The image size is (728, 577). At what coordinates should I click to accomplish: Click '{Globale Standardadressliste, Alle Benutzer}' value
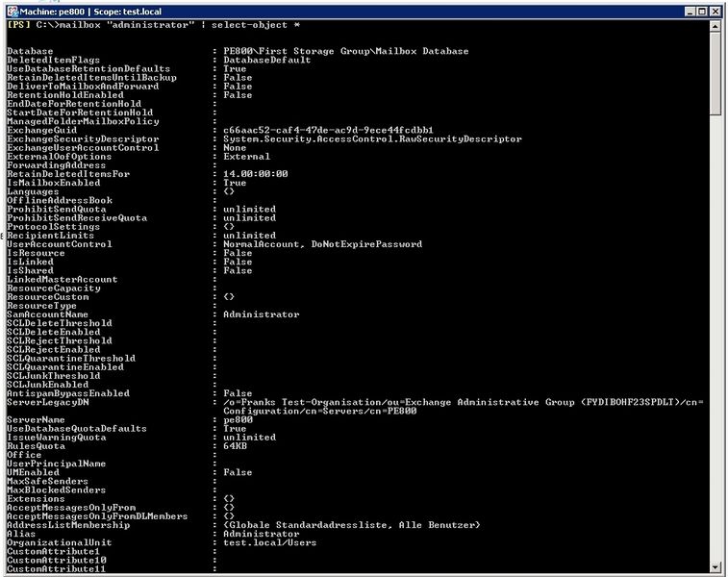pos(352,525)
